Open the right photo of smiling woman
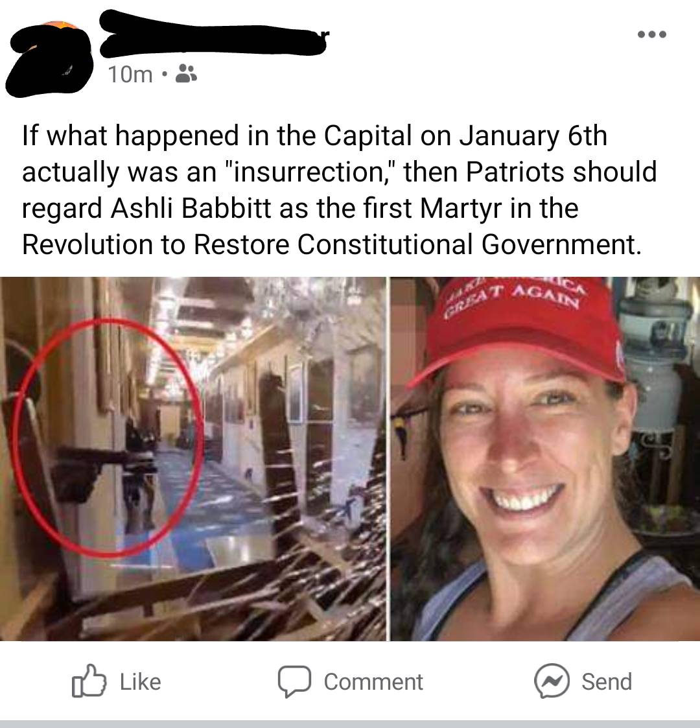This screenshot has width=700, height=728. tap(545, 459)
